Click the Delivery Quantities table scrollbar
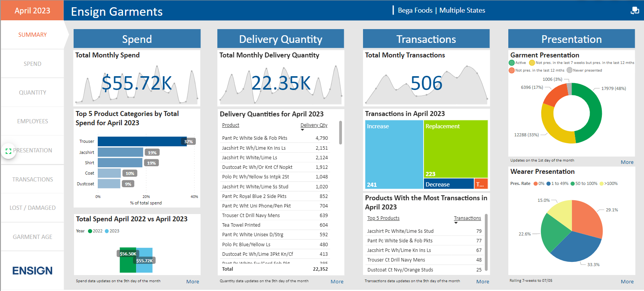The image size is (644, 291). coord(340,133)
